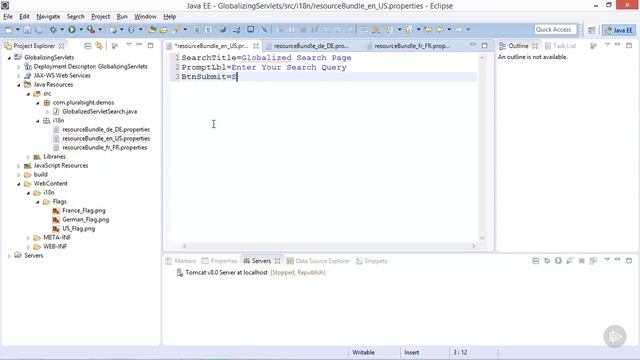
Task: Switch to the Java EE perspective
Action: click(619, 30)
